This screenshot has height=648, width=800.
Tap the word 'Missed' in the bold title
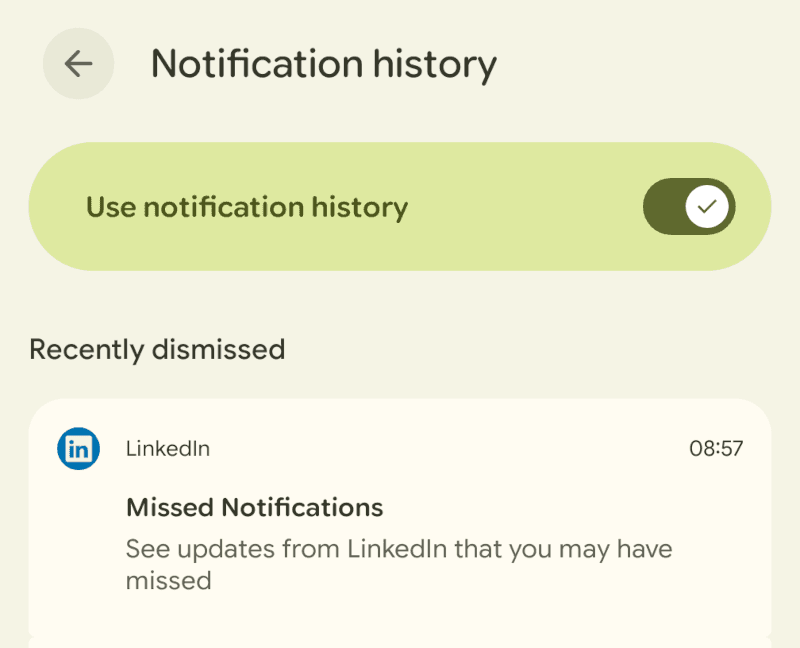click(x=170, y=507)
